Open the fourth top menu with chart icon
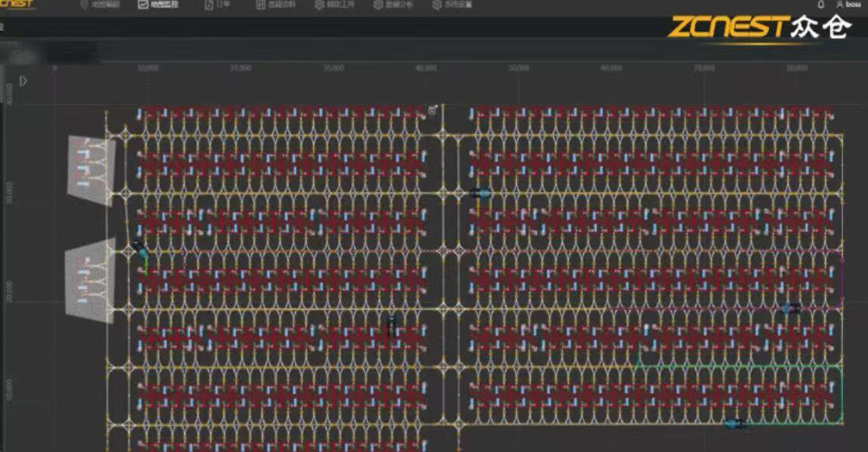Viewport: 868px width, 452px height. tap(275, 4)
